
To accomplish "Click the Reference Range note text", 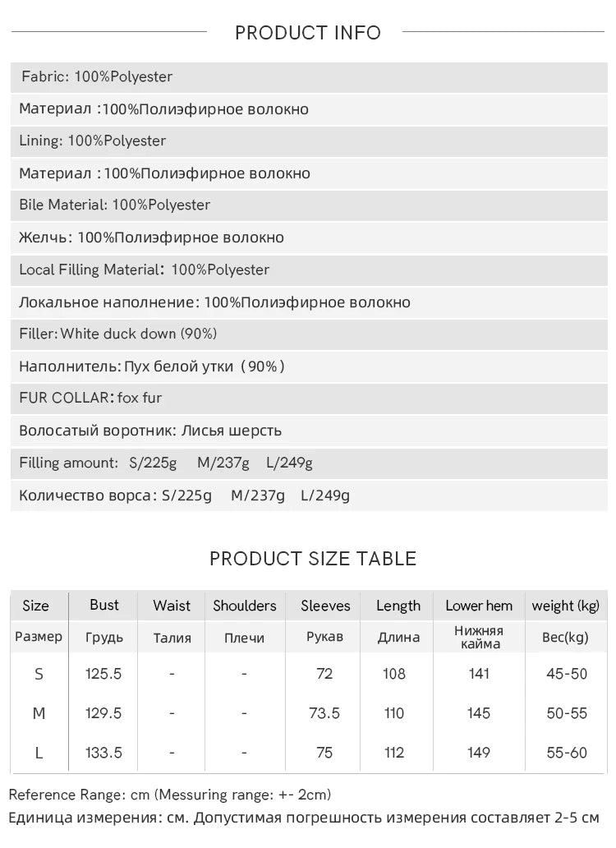I will 170,795.
